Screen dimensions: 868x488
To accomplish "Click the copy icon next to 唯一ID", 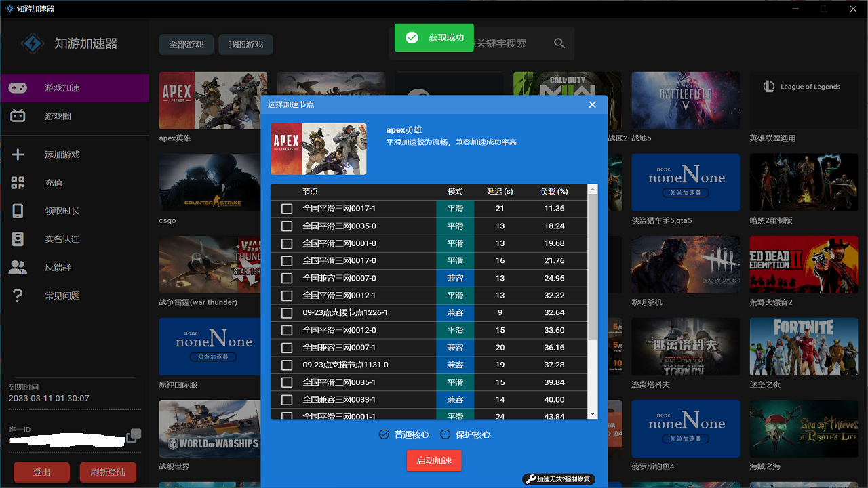I will (x=134, y=435).
